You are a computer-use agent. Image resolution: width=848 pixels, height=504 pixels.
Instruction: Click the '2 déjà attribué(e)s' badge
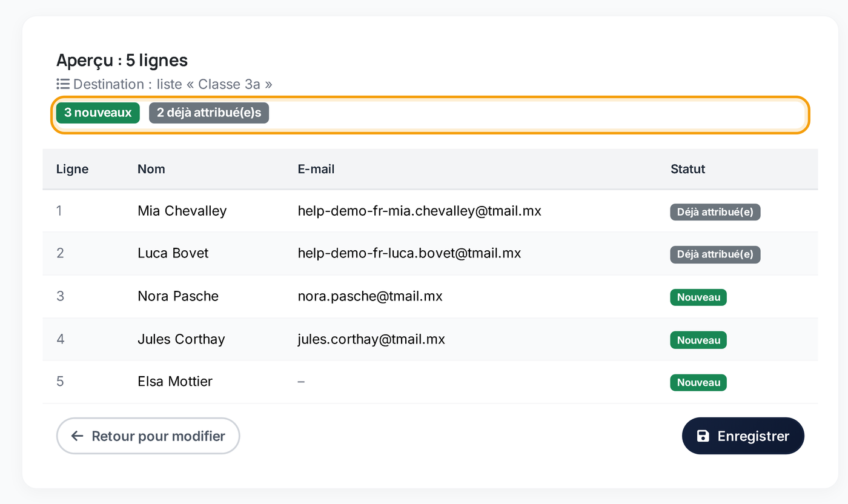[209, 113]
